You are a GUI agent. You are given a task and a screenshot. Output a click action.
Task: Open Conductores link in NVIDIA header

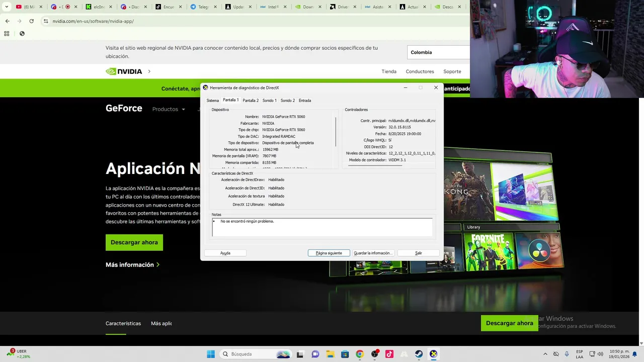[x=420, y=71]
